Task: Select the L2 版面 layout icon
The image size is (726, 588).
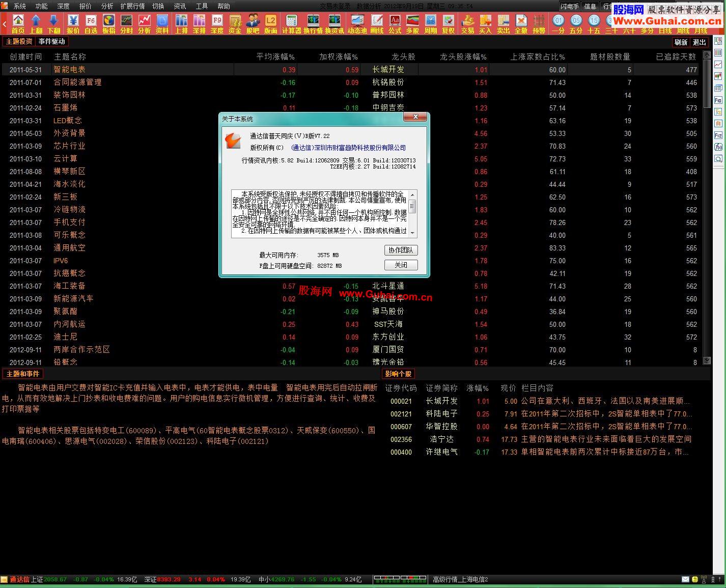Action: click(x=270, y=24)
